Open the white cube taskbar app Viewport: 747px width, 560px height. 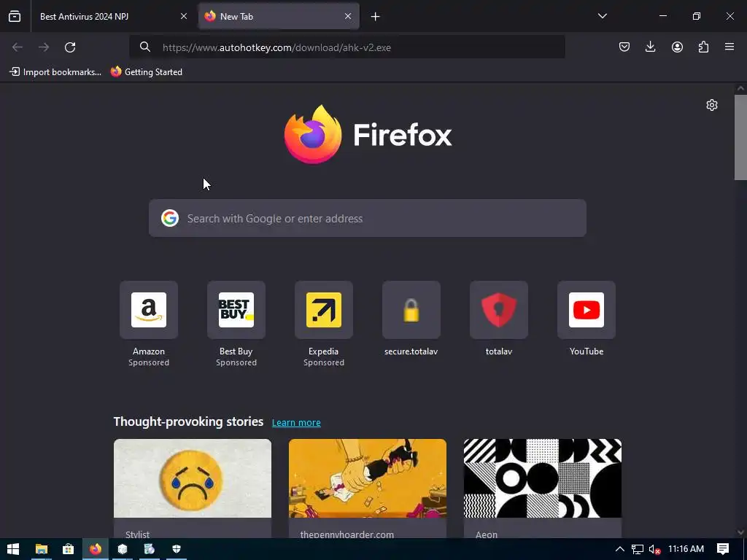coord(123,549)
